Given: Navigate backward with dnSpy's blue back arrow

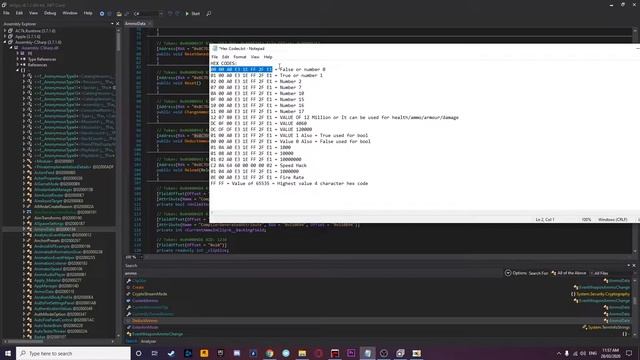Looking at the screenshot, I should [x=102, y=13].
